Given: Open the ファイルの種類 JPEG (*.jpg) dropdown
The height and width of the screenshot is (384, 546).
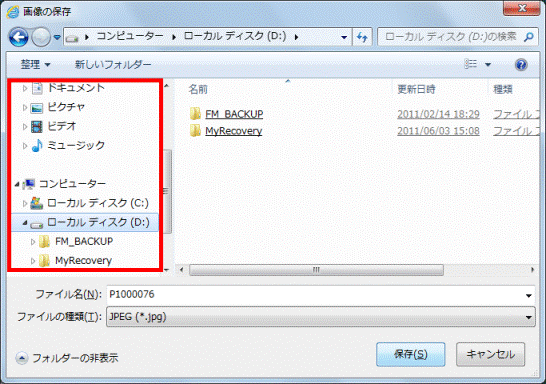Looking at the screenshot, I should 320,317.
